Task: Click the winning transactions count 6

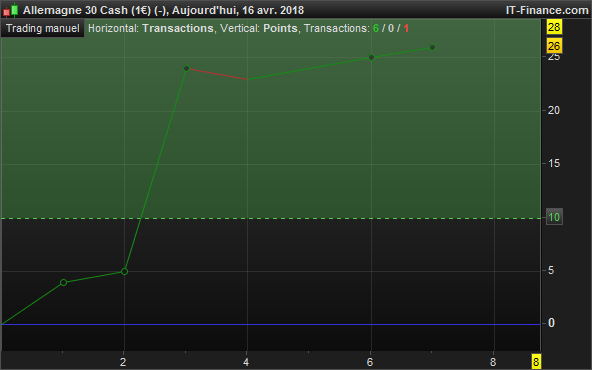Action: (x=376, y=28)
